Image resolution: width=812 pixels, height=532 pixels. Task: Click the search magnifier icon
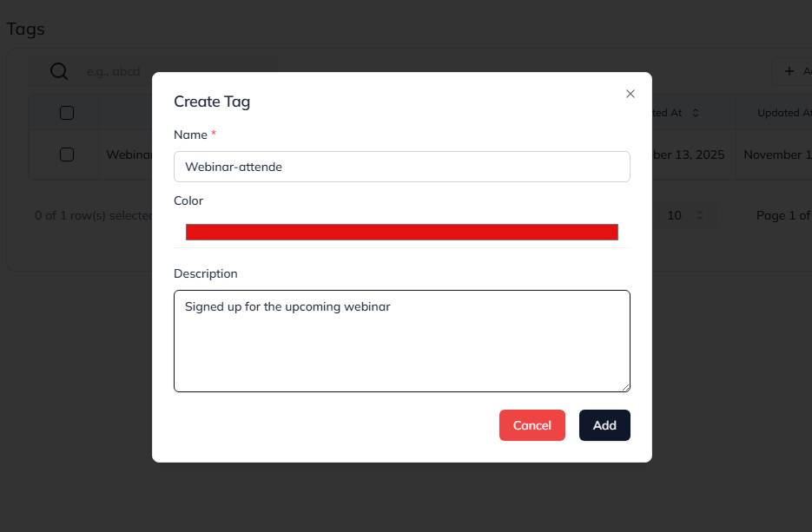click(x=58, y=71)
